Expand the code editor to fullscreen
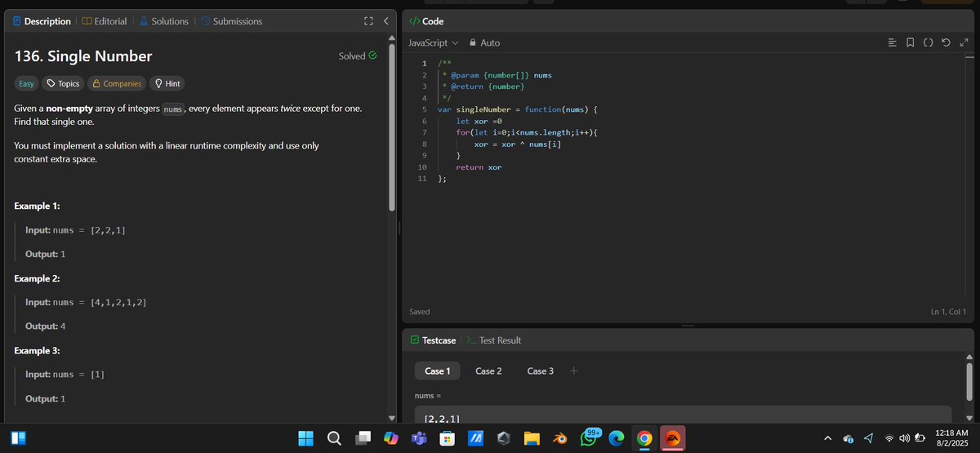The height and width of the screenshot is (453, 980). coord(963,42)
